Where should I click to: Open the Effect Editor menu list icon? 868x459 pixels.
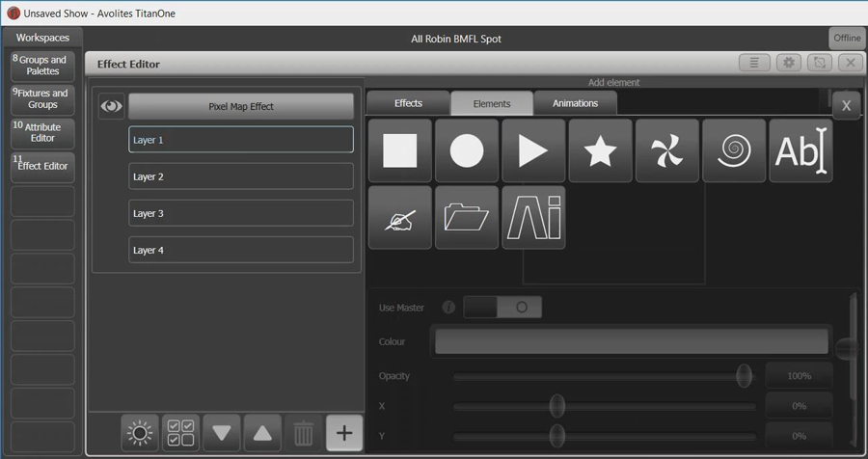tap(754, 63)
